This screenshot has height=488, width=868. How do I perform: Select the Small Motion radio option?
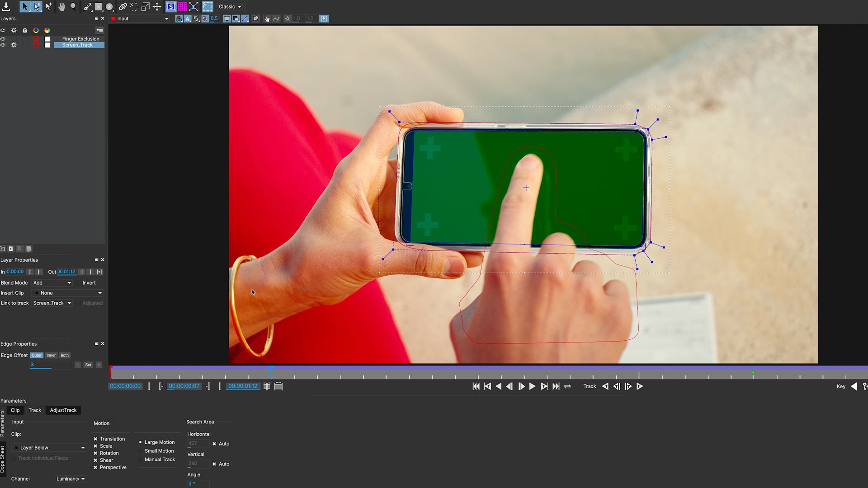(x=141, y=451)
